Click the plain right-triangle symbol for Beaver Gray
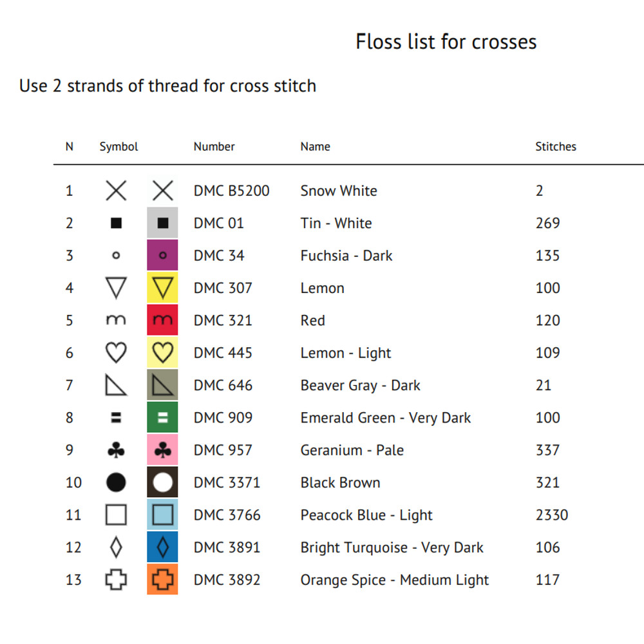 click(x=116, y=385)
